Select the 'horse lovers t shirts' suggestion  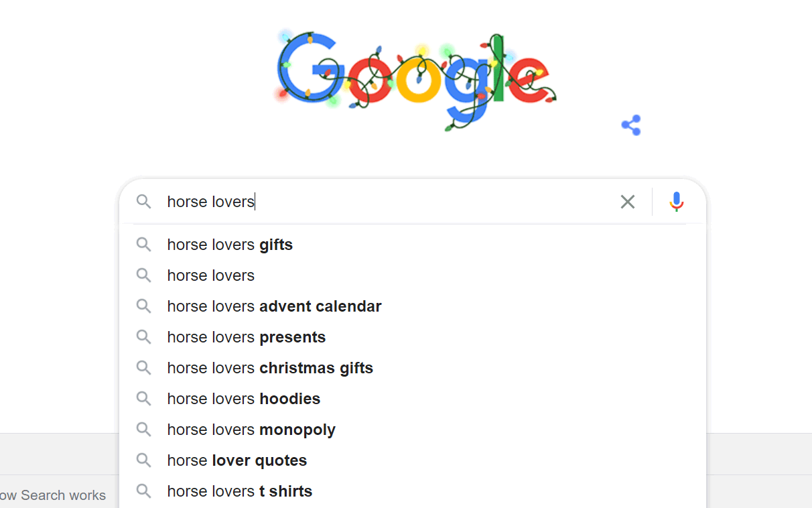[x=239, y=491]
